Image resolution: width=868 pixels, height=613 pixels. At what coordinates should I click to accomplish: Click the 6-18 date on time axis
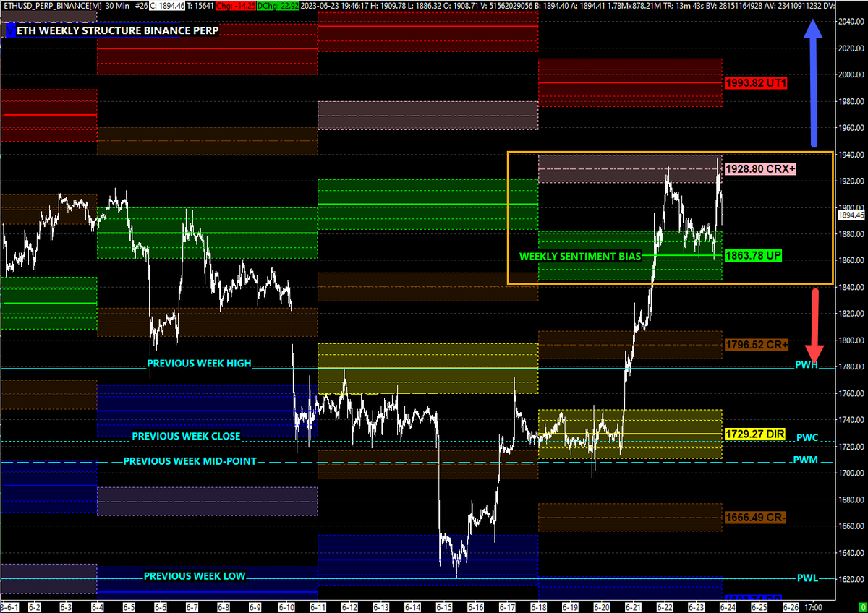point(538,608)
